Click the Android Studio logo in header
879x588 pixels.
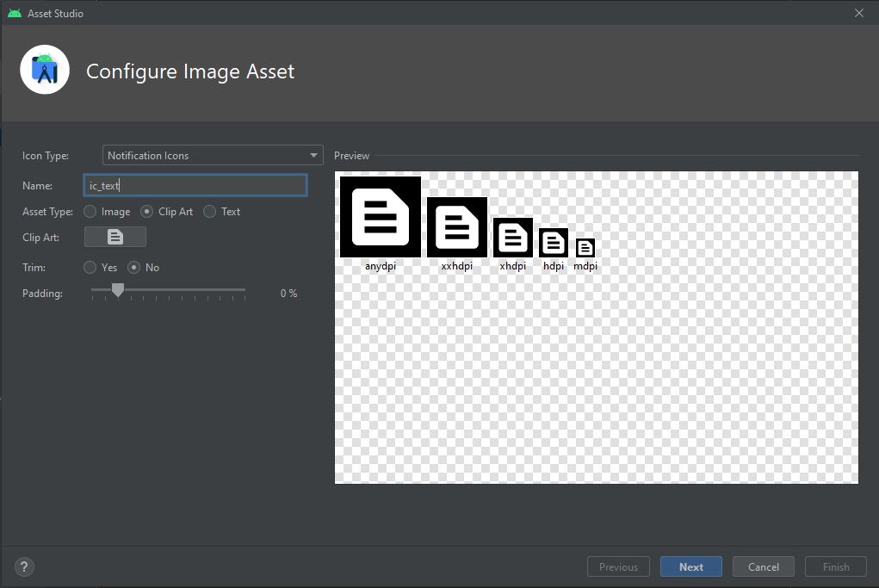pos(45,70)
